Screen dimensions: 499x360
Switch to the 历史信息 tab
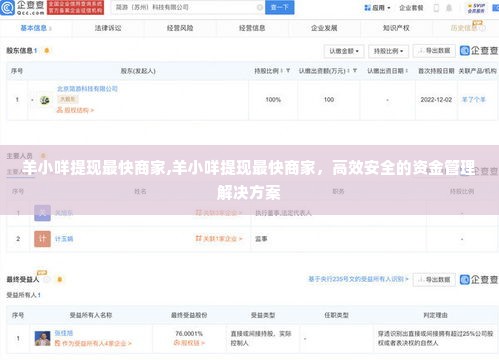pyautogui.click(x=467, y=28)
